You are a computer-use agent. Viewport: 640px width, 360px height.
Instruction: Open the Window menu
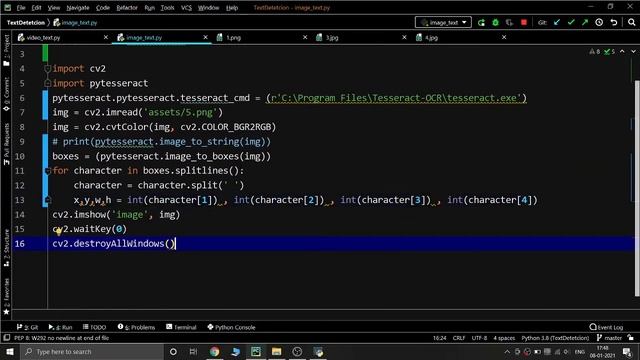click(208, 8)
